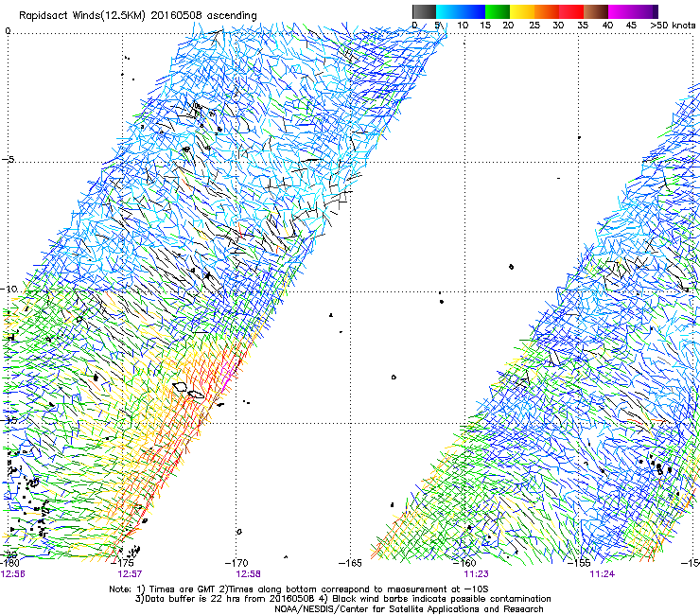Click the Rapidsact Winds(12.5KM) title text
The width and height of the screenshot is (700, 615).
(x=137, y=16)
